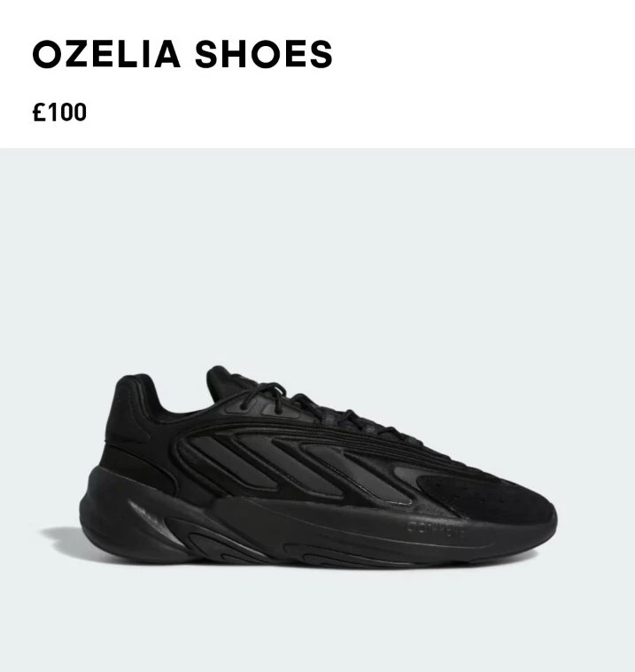The height and width of the screenshot is (672, 635).
Task: Select the word OZELIA in the heading
Action: [106, 54]
